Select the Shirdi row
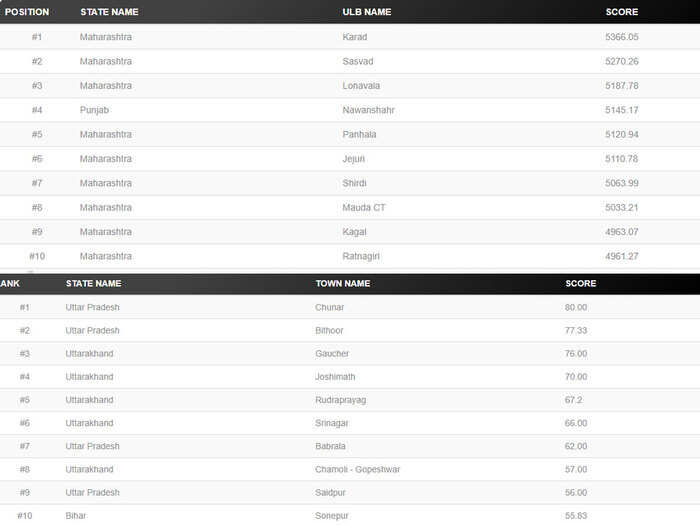This screenshot has width=700, height=525. click(x=350, y=183)
